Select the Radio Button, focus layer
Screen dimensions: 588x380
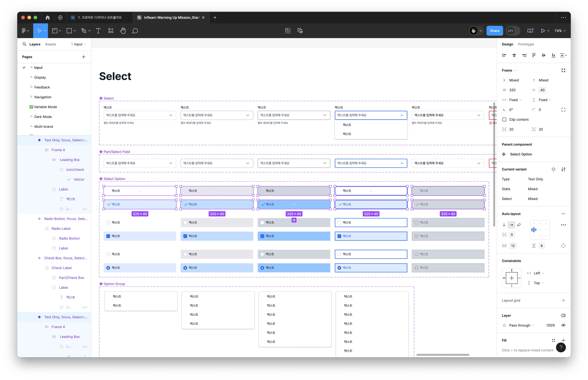pos(66,219)
